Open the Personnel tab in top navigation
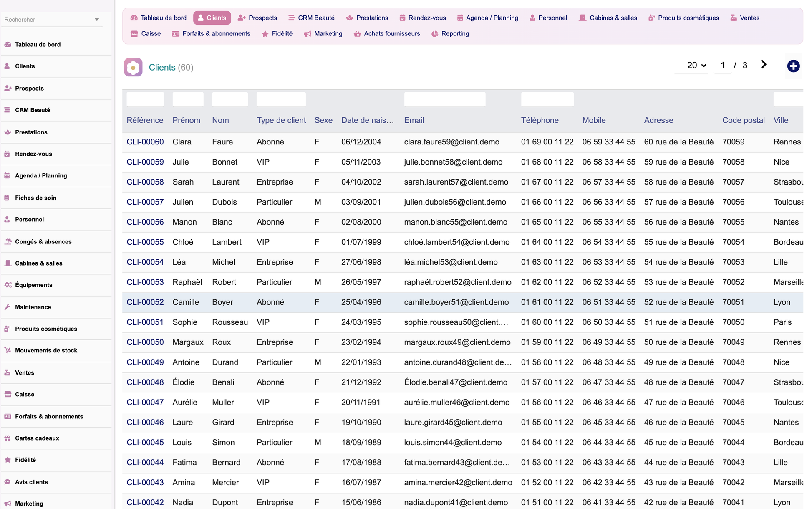The height and width of the screenshot is (509, 812). point(548,18)
